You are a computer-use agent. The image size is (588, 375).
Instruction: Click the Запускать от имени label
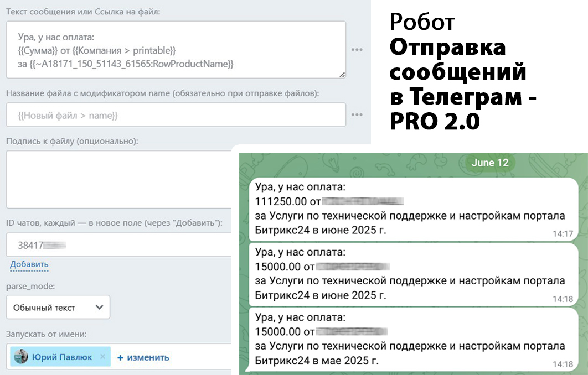point(46,334)
